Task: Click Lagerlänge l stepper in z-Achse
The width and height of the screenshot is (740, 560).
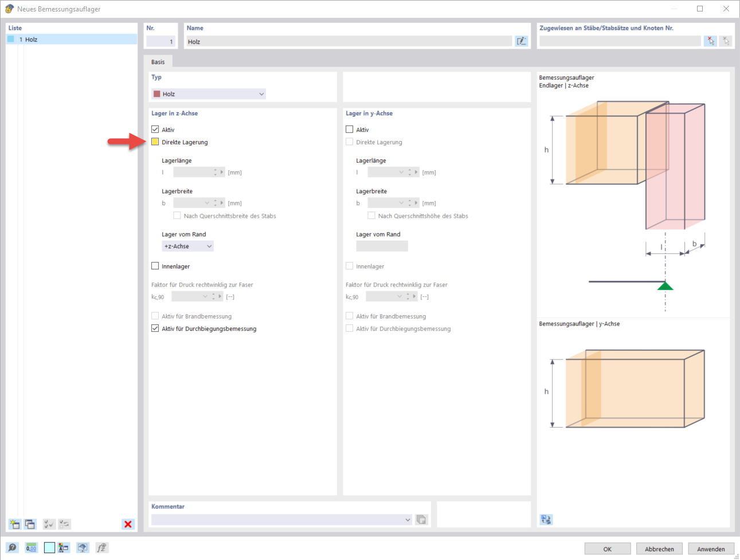Action: (x=216, y=172)
